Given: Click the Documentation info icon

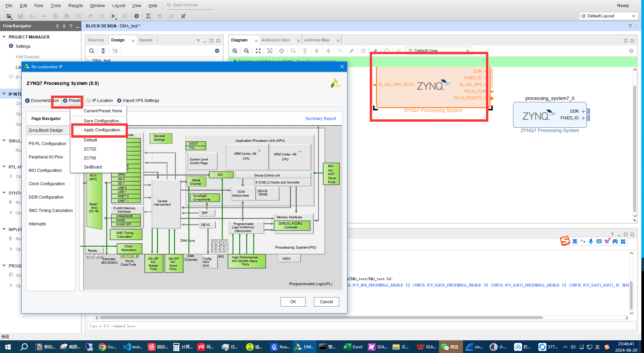Looking at the screenshot, I should coord(27,101).
